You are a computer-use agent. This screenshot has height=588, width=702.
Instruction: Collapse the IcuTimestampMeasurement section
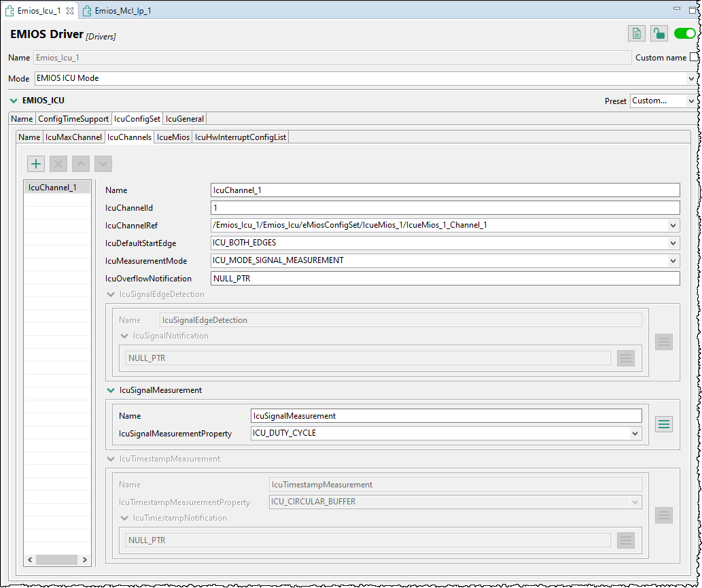pos(111,459)
